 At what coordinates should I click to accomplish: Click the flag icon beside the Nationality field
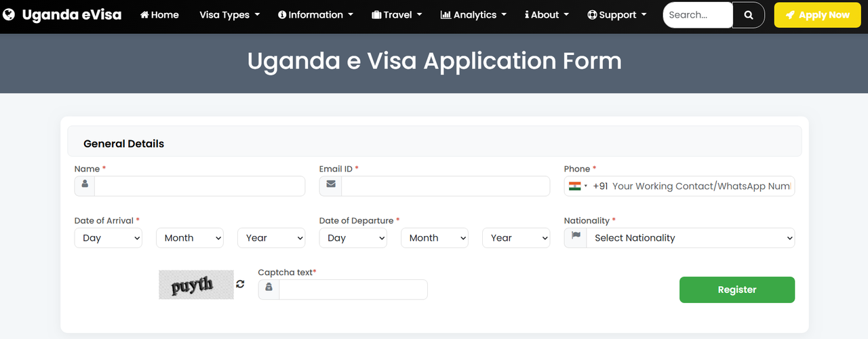tap(576, 237)
